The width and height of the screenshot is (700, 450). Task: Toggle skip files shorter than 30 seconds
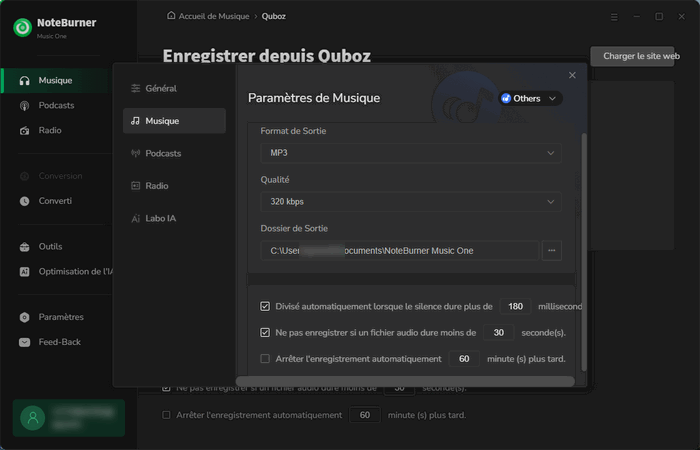click(265, 333)
